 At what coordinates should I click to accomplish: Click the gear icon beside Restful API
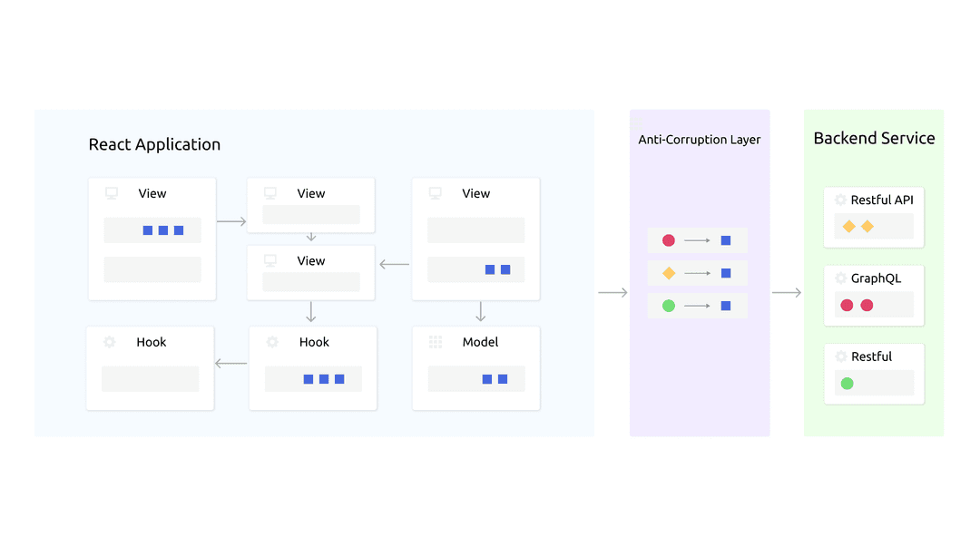point(840,200)
